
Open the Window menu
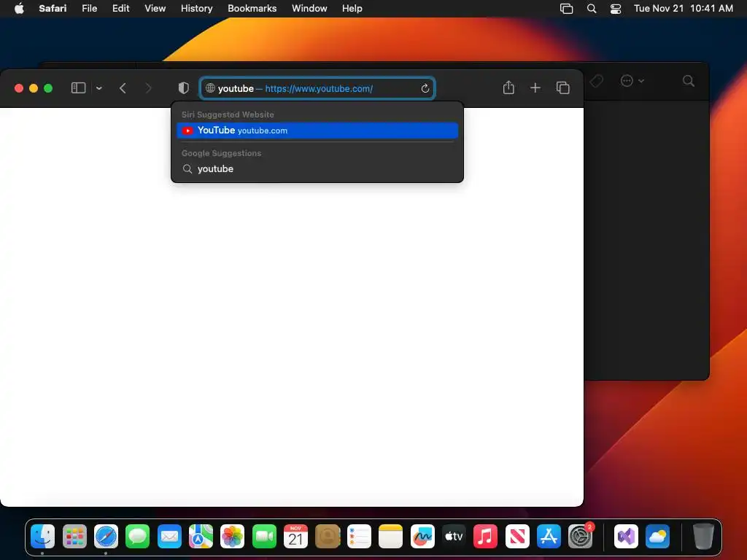309,8
